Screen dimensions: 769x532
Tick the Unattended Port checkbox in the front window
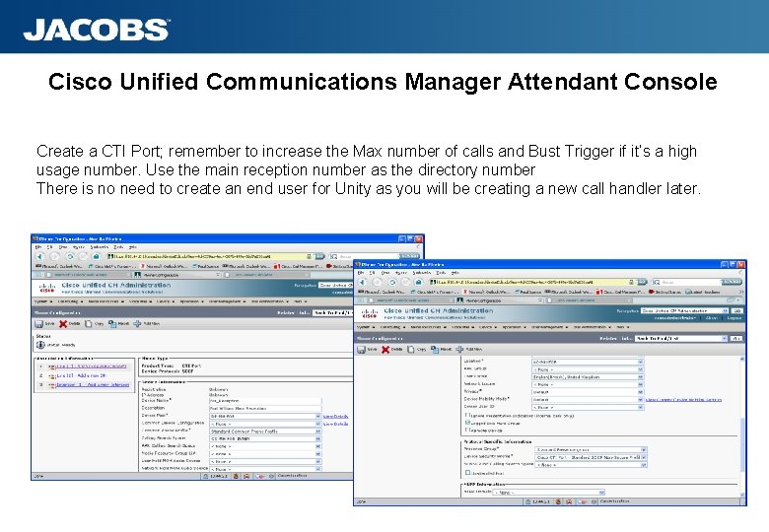coord(467,473)
